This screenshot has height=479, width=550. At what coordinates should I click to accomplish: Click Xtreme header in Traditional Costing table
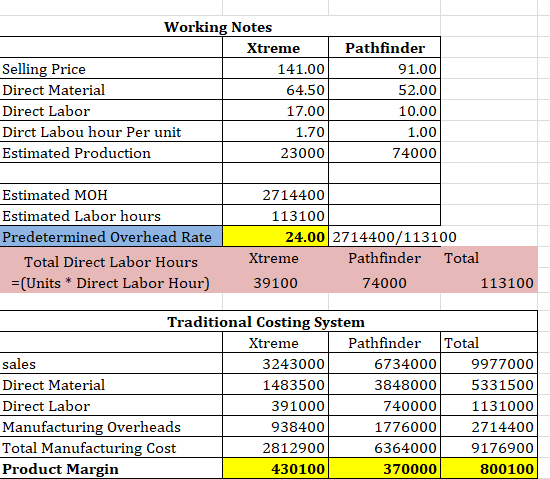pos(275,343)
